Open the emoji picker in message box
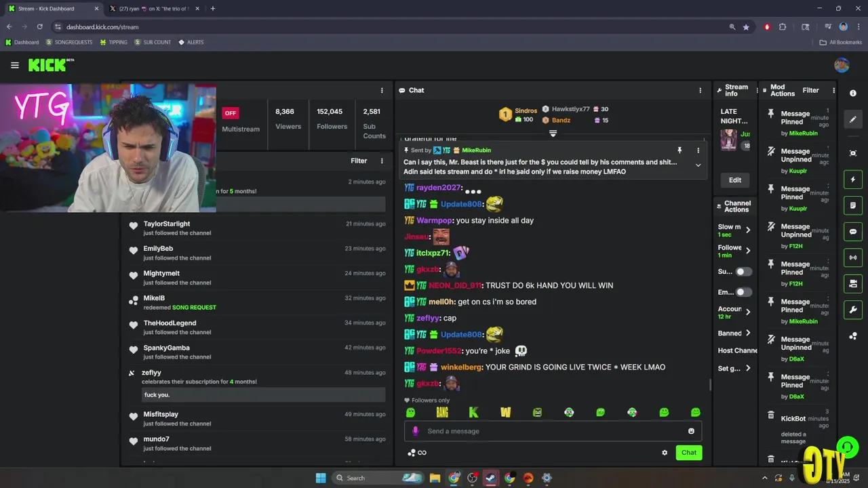 [x=691, y=431]
